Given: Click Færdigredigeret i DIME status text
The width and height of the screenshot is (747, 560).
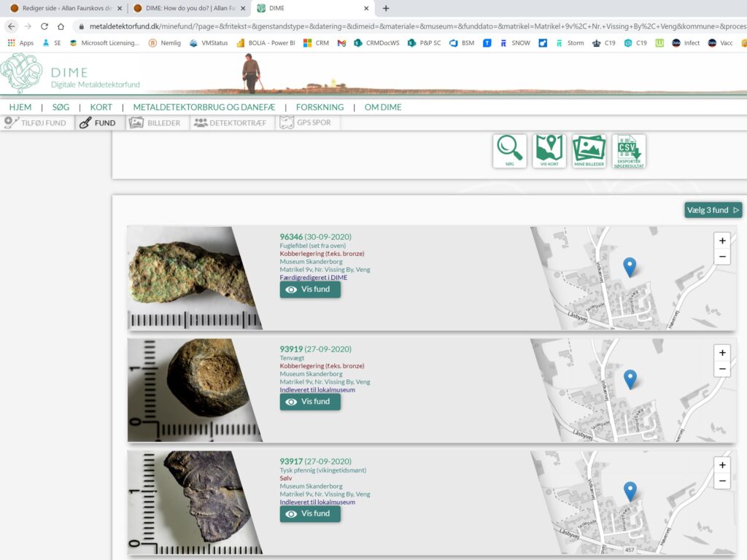Looking at the screenshot, I should point(314,277).
